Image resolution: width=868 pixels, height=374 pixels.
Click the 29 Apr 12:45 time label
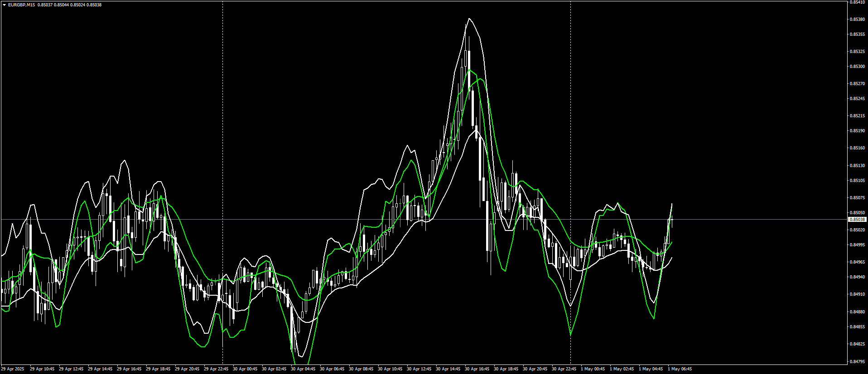click(71, 369)
